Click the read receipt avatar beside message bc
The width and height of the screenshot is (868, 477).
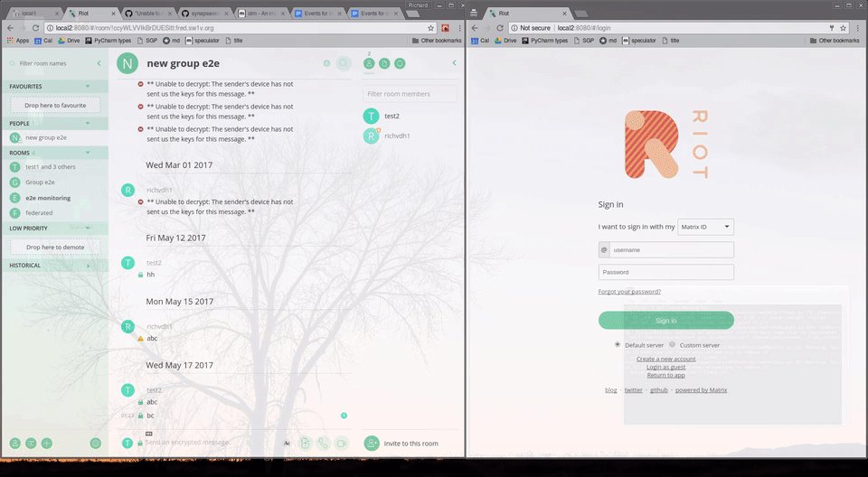tap(344, 416)
